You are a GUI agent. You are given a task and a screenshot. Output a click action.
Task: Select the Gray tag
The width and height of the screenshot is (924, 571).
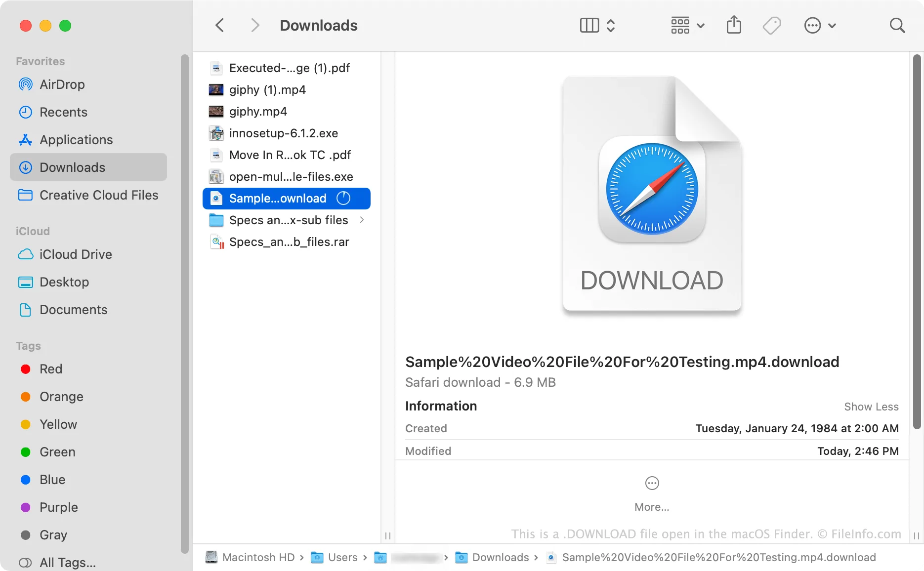pos(88,535)
